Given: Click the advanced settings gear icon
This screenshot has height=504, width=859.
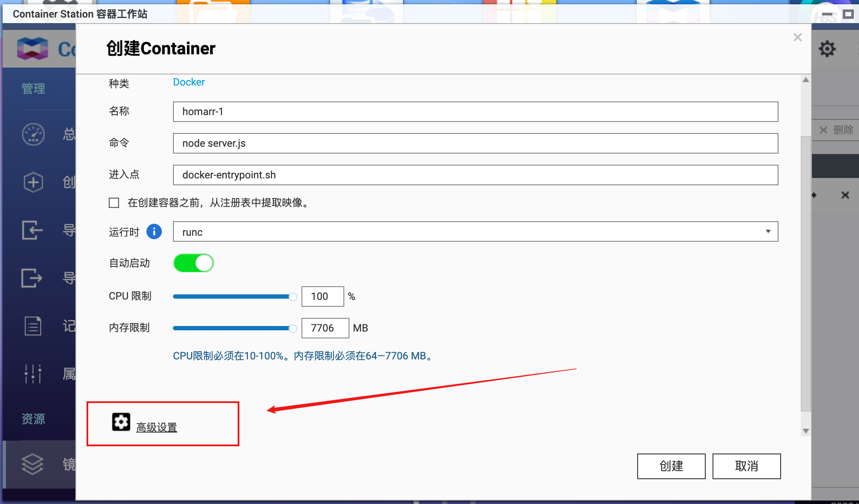Looking at the screenshot, I should click(x=121, y=422).
